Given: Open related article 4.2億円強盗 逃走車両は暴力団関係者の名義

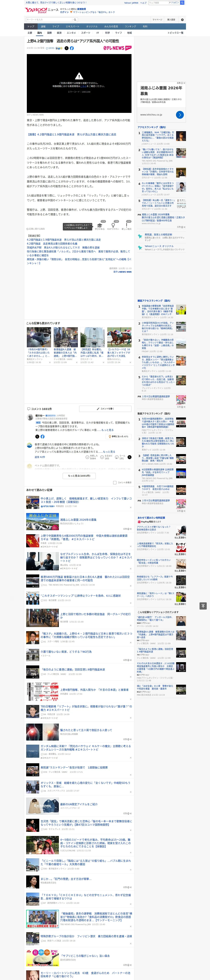Looking at the screenshot, I should tap(52, 244).
